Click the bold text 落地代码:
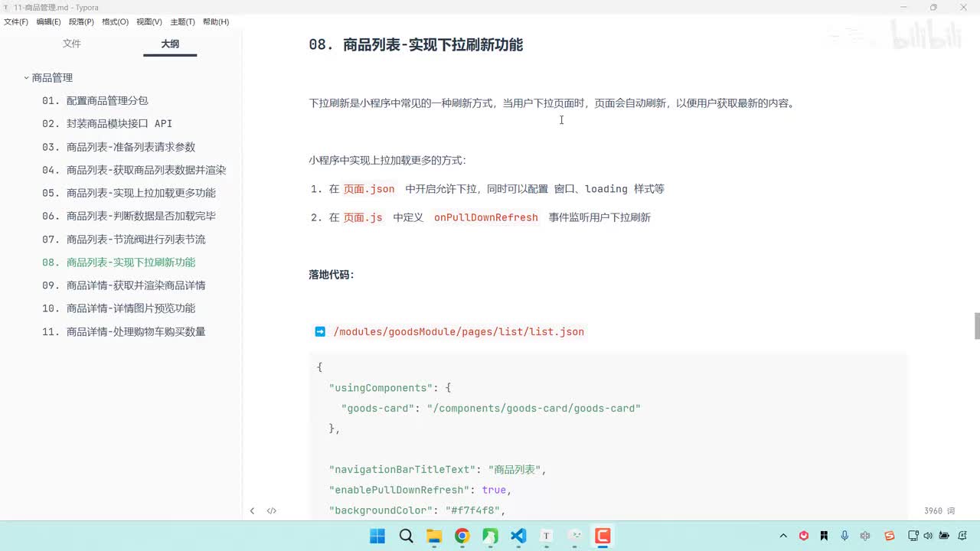This screenshot has width=980, height=551. [332, 275]
